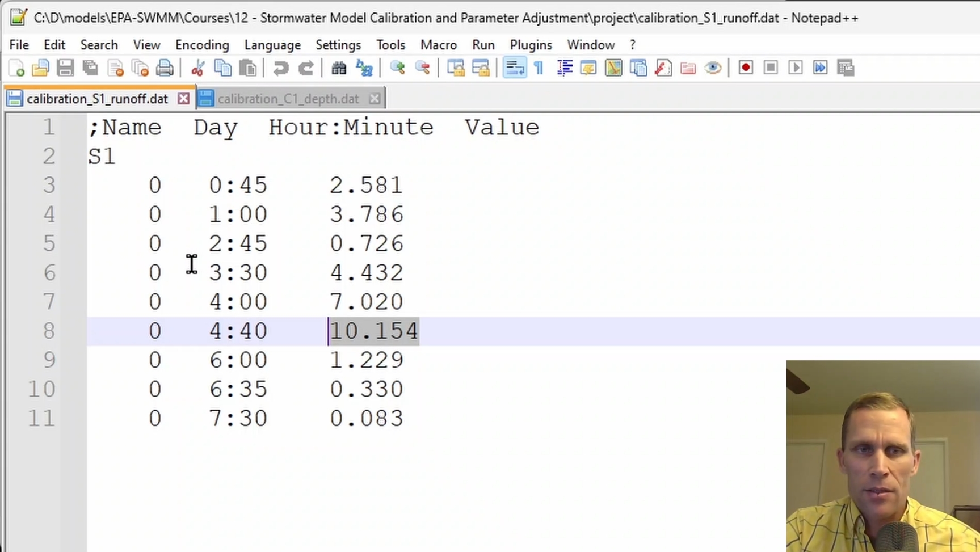Undo the last edit with the Undo arrow
980x552 pixels.
tap(280, 68)
